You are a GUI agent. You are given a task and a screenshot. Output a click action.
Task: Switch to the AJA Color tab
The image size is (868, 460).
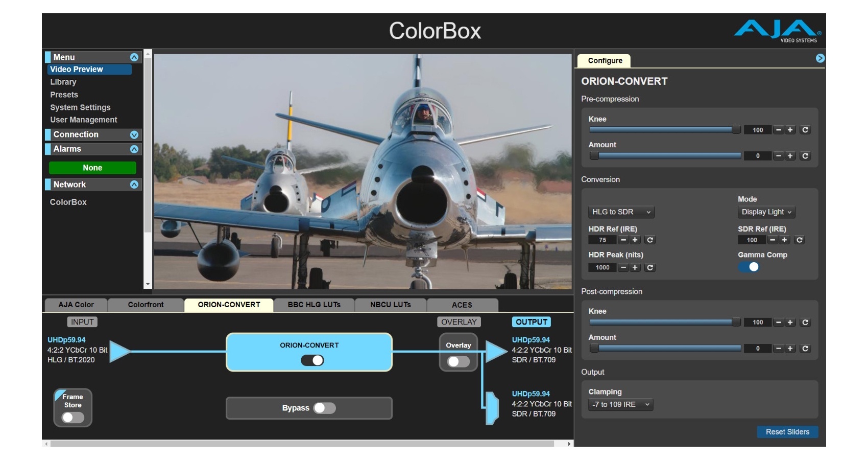click(x=76, y=305)
